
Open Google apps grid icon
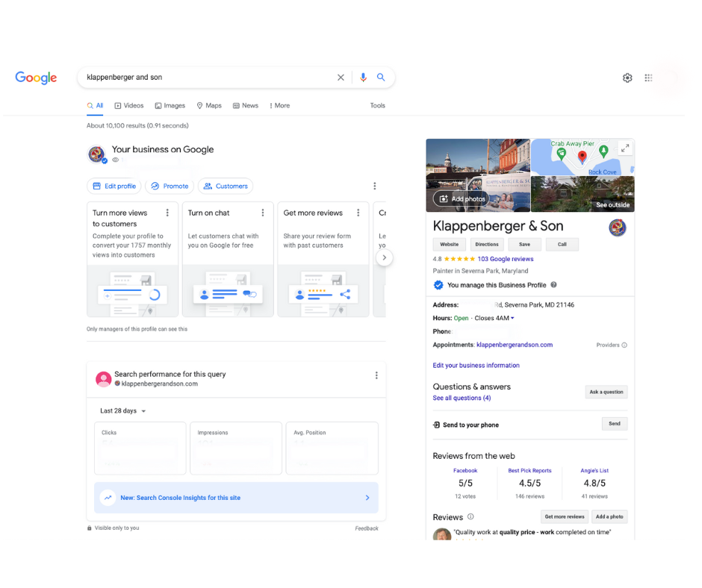pyautogui.click(x=648, y=78)
